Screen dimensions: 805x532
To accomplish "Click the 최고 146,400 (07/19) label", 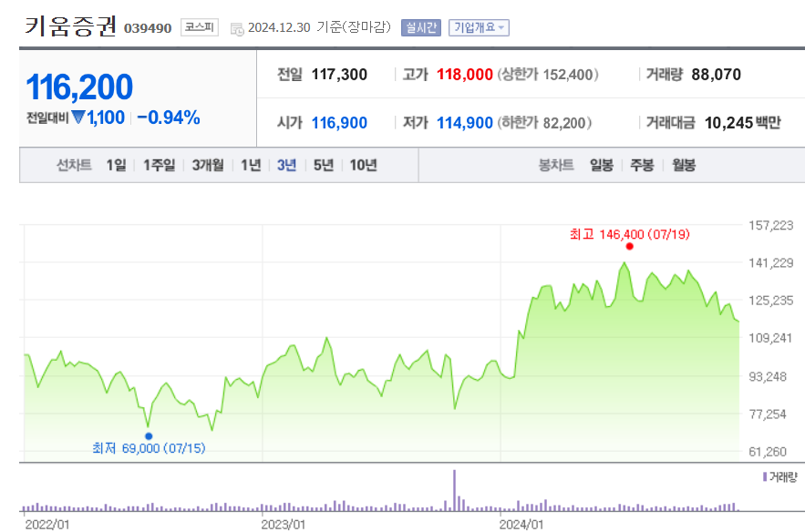I will click(629, 234).
